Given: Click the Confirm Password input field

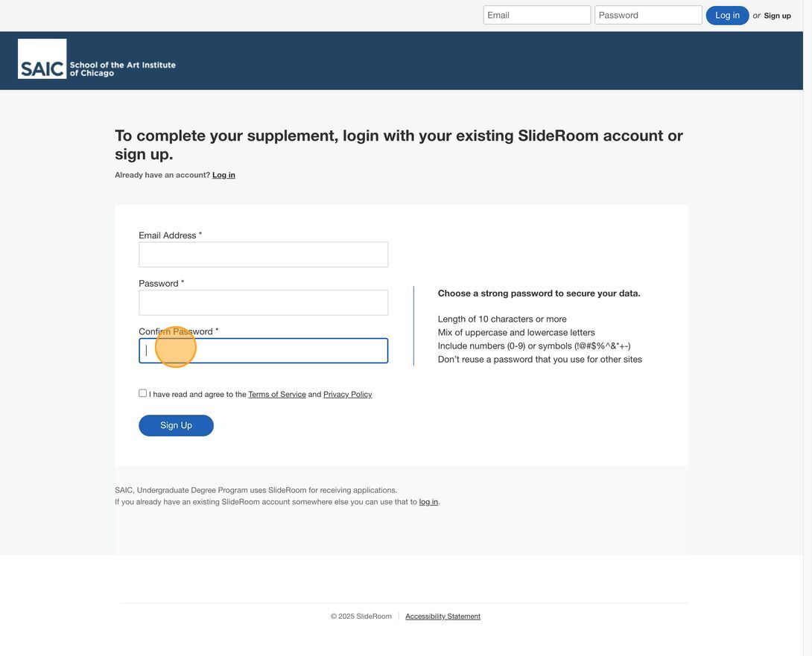Looking at the screenshot, I should [264, 351].
